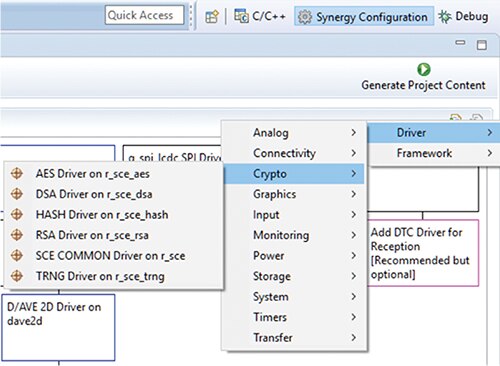Open the Graphics driver category
This screenshot has width=500, height=366.
tap(294, 194)
